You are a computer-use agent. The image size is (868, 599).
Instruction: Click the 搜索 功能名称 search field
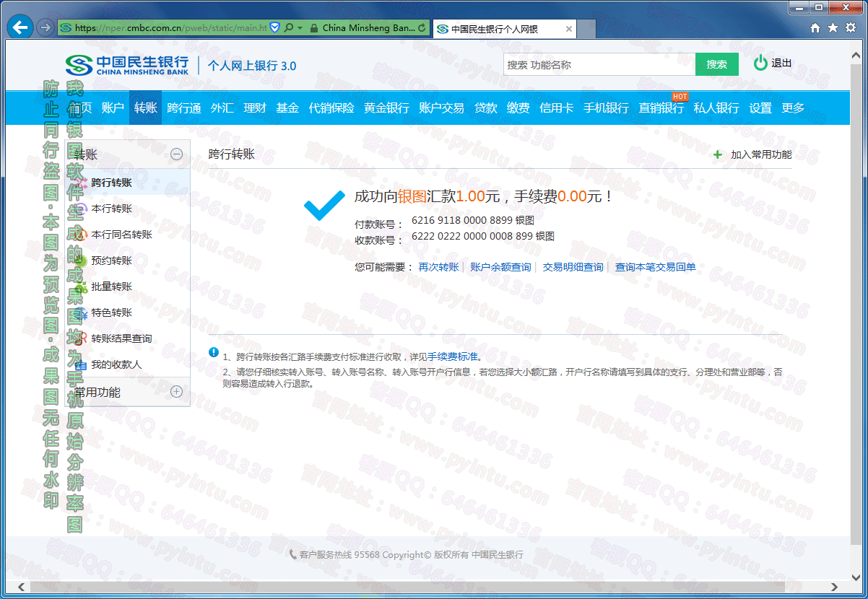coord(599,64)
